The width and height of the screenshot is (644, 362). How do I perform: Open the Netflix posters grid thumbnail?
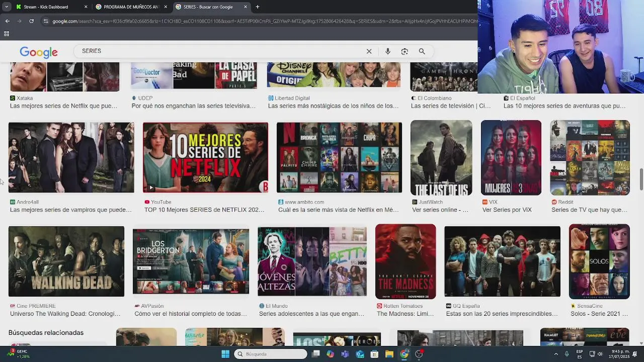(339, 157)
